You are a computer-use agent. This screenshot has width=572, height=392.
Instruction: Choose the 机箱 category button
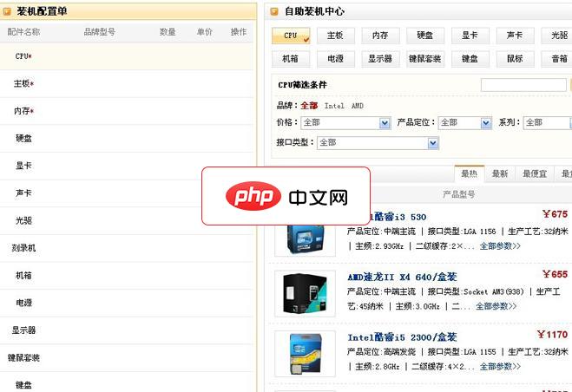click(x=291, y=59)
